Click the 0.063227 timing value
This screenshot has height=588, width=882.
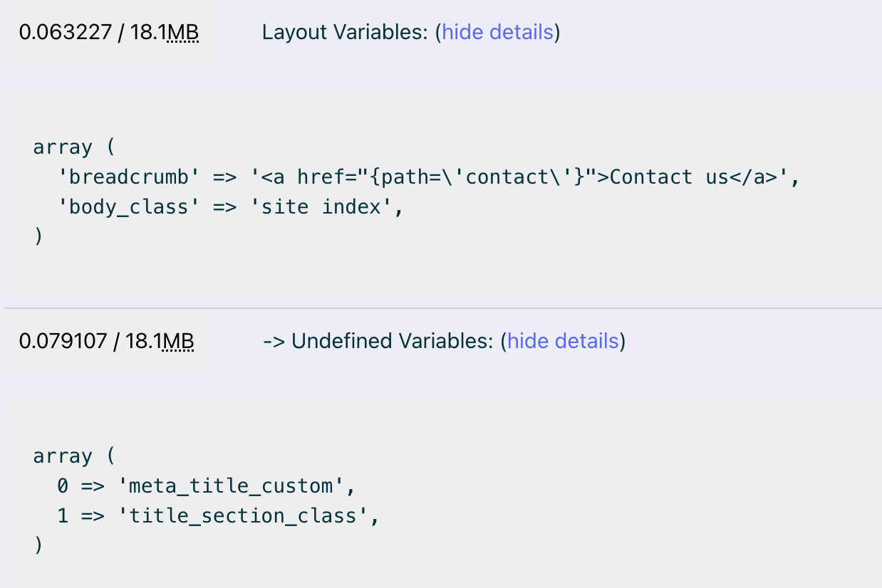click(64, 33)
